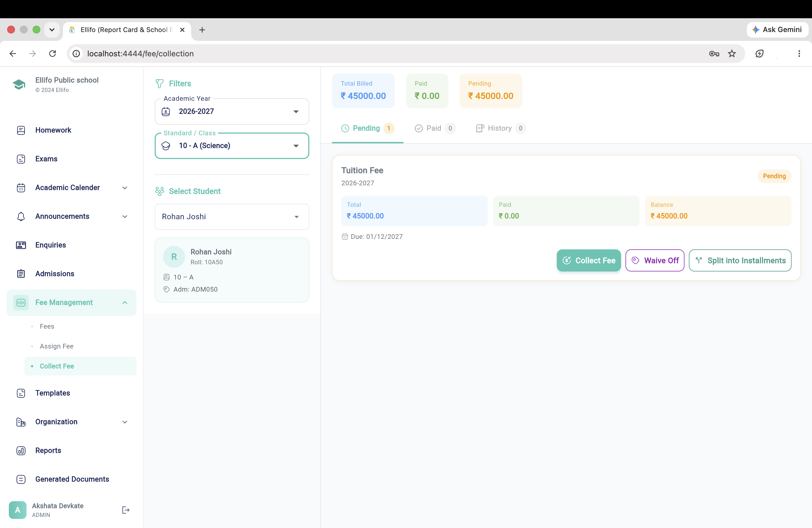Image resolution: width=812 pixels, height=528 pixels.
Task: Open the Academic Year 2026-2027 dropdown
Action: pyautogui.click(x=232, y=112)
